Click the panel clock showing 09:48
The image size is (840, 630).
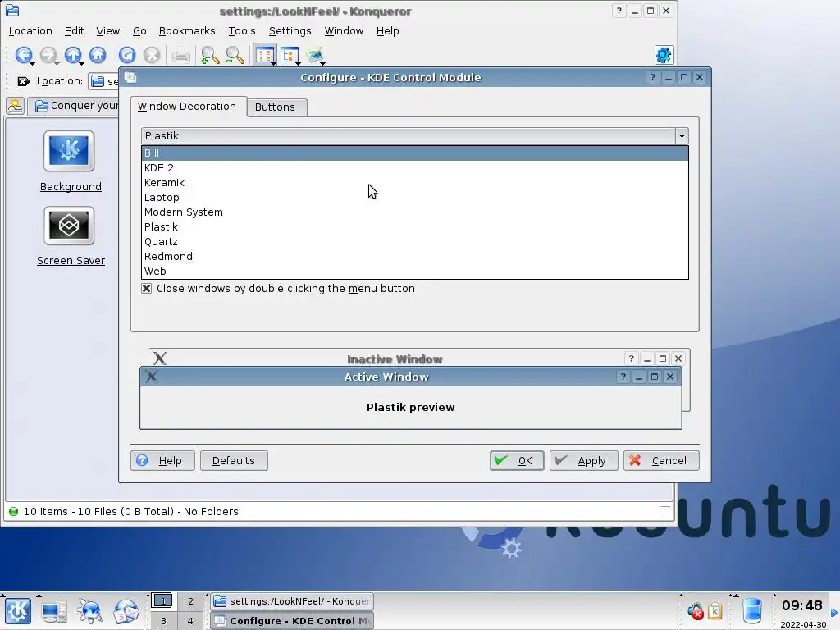pos(802,606)
